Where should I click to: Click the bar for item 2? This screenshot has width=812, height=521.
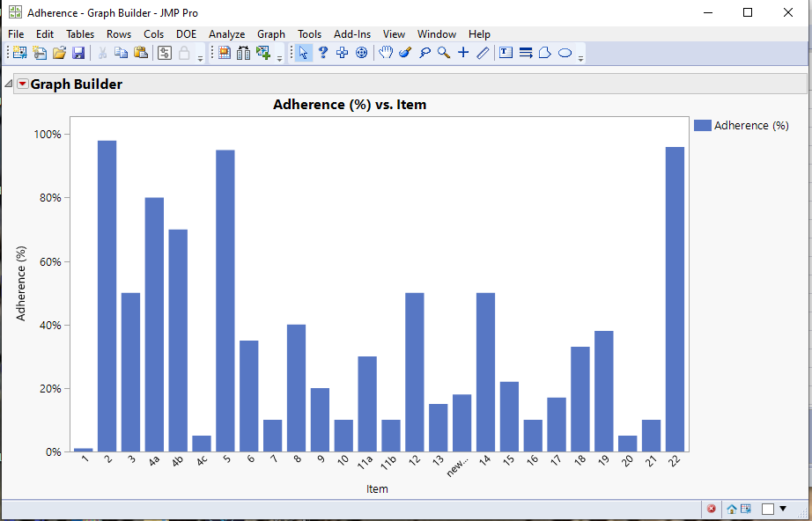click(x=107, y=297)
